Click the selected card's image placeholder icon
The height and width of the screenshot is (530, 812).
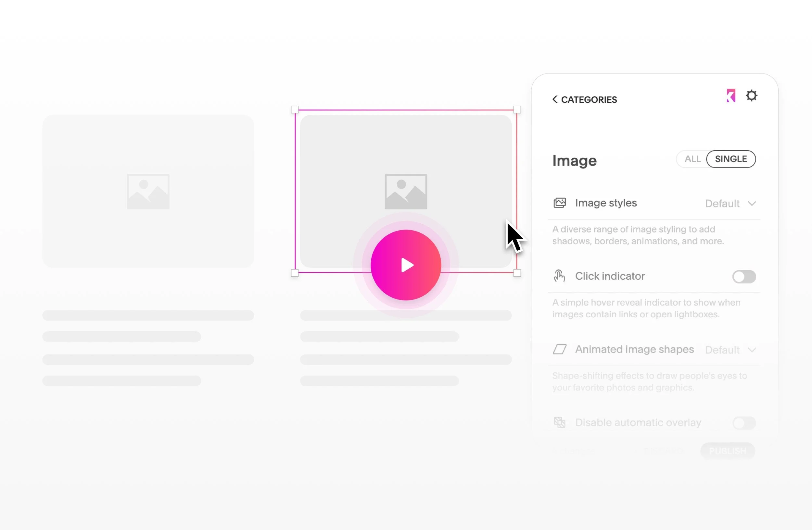[406, 192]
